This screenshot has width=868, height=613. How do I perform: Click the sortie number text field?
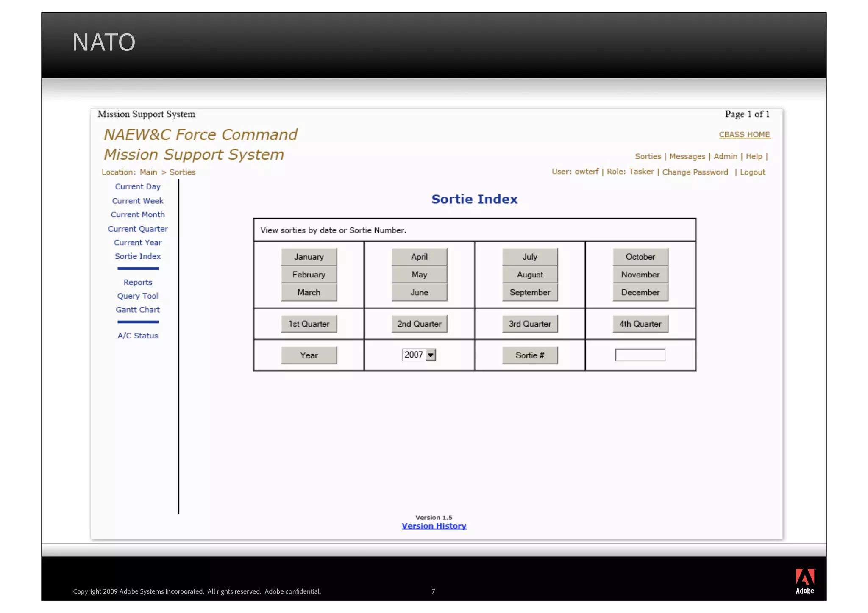pos(640,355)
